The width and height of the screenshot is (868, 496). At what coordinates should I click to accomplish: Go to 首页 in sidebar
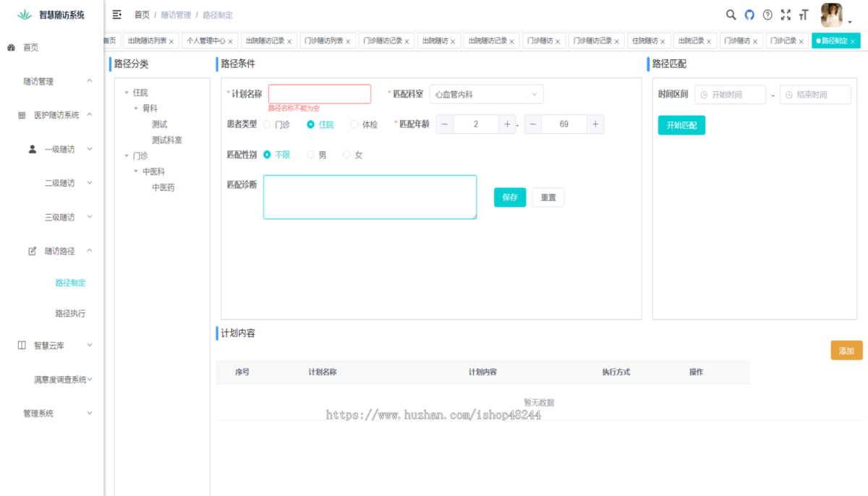click(30, 47)
